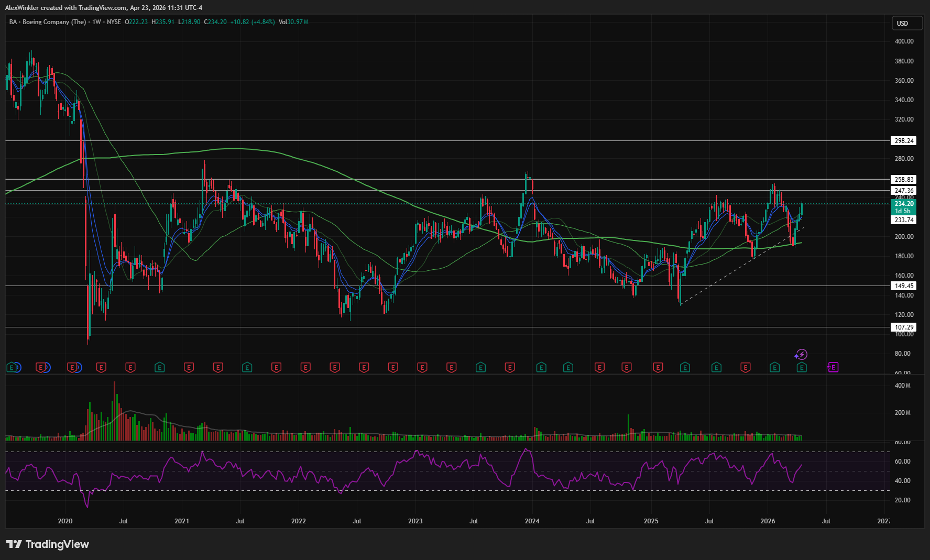Click the 149.45 support level label
Image resolution: width=930 pixels, height=560 pixels.
[x=904, y=286]
